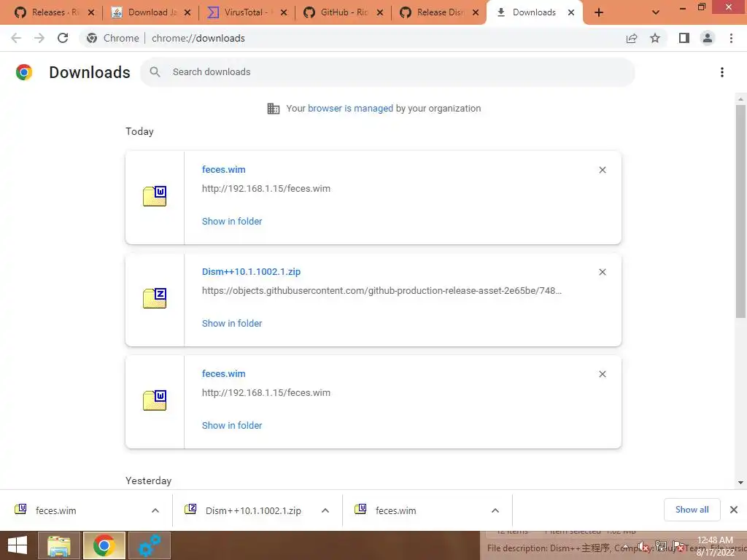Remove feces.wim listed below Dism++ zip
Screen dimensions: 747x560
[602, 374]
